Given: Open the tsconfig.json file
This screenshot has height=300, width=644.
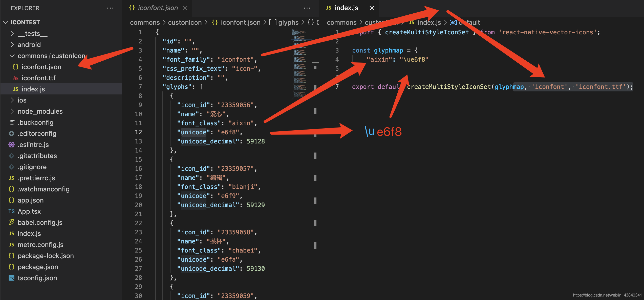Looking at the screenshot, I should (37, 278).
